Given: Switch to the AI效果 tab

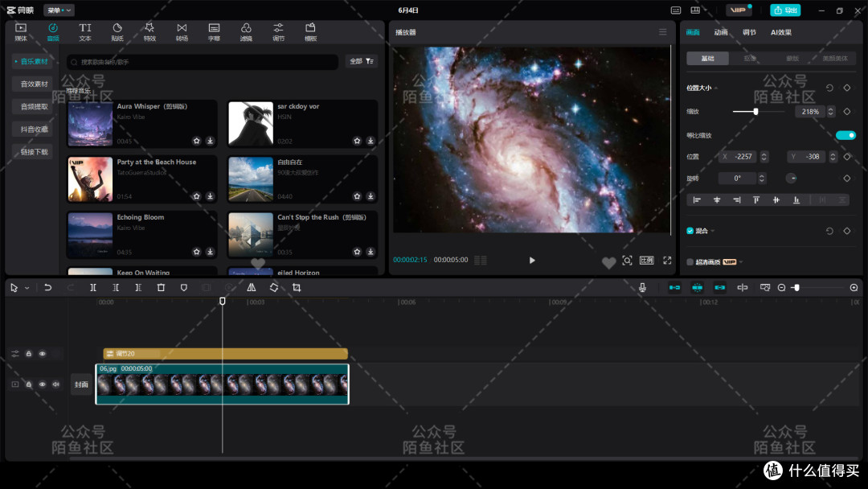Looking at the screenshot, I should 781,32.
